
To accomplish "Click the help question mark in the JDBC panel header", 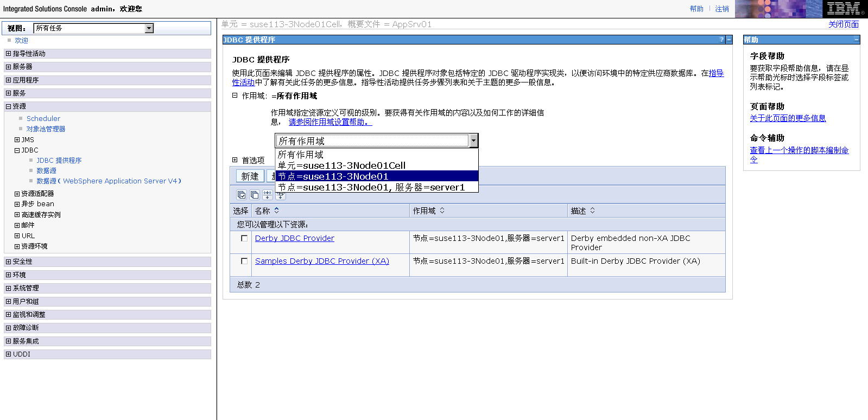I will tap(721, 40).
